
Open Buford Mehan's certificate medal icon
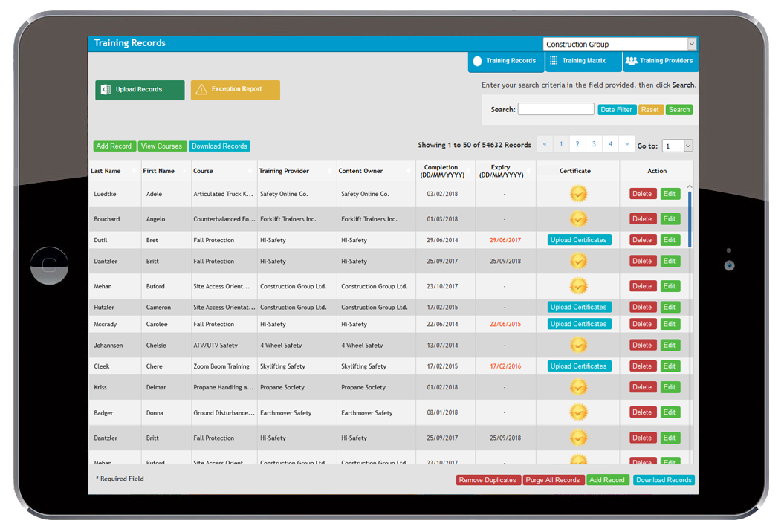click(x=578, y=285)
